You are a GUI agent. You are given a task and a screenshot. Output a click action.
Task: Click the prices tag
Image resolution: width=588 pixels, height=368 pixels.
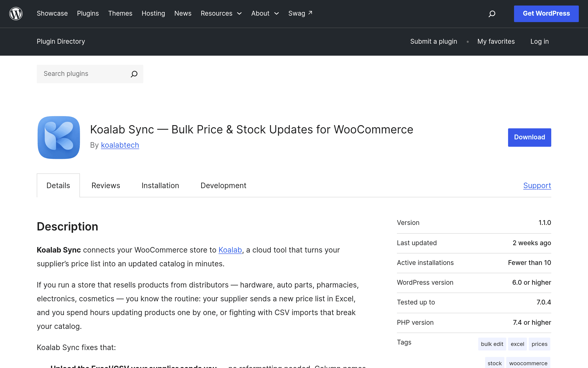point(539,344)
